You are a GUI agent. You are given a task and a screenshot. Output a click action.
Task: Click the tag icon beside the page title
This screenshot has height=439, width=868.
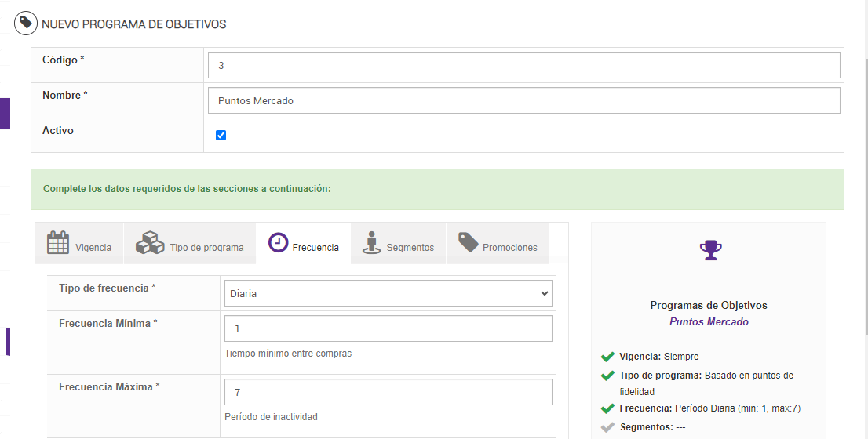[25, 24]
